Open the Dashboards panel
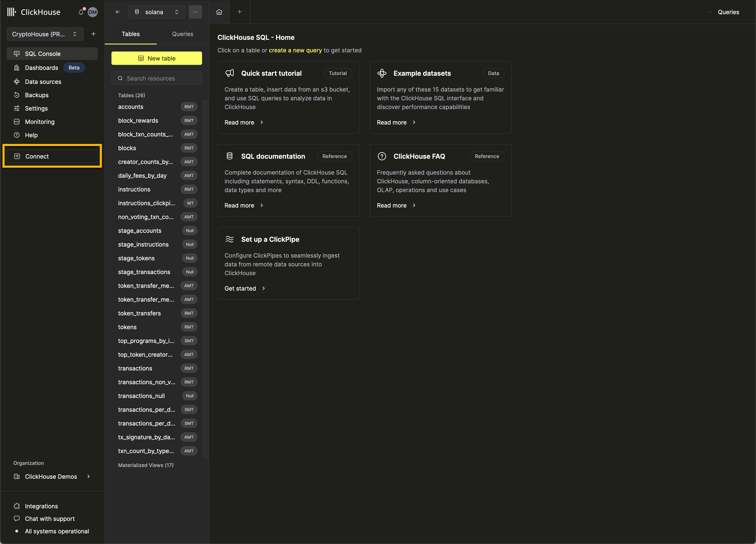Image resolution: width=756 pixels, height=544 pixels. (x=41, y=68)
